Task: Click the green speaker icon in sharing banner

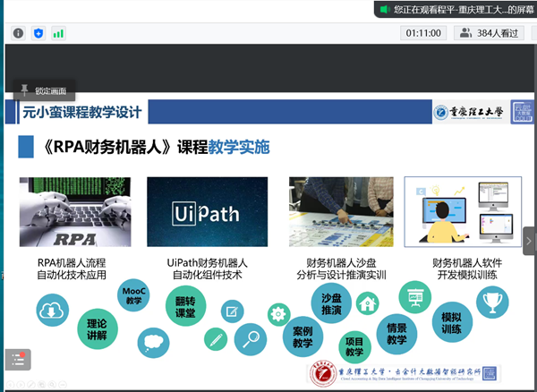Action: point(385,9)
